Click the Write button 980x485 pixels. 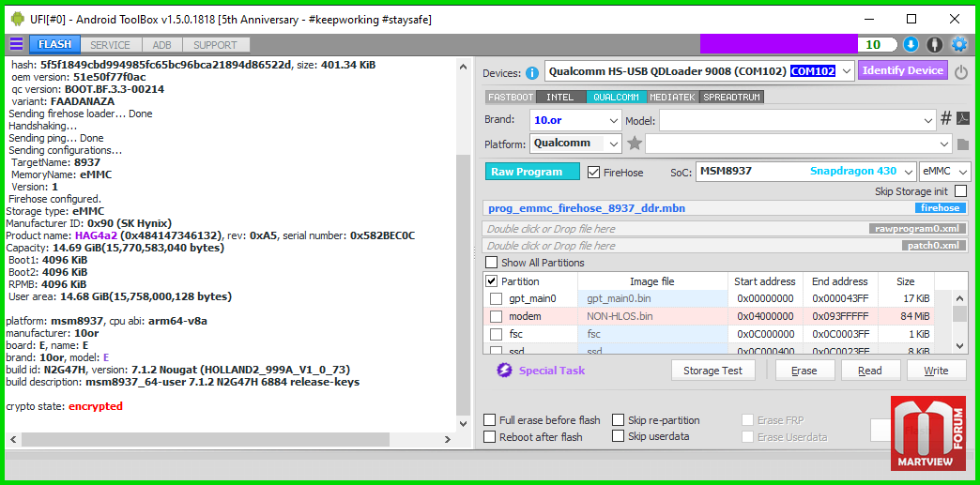936,370
